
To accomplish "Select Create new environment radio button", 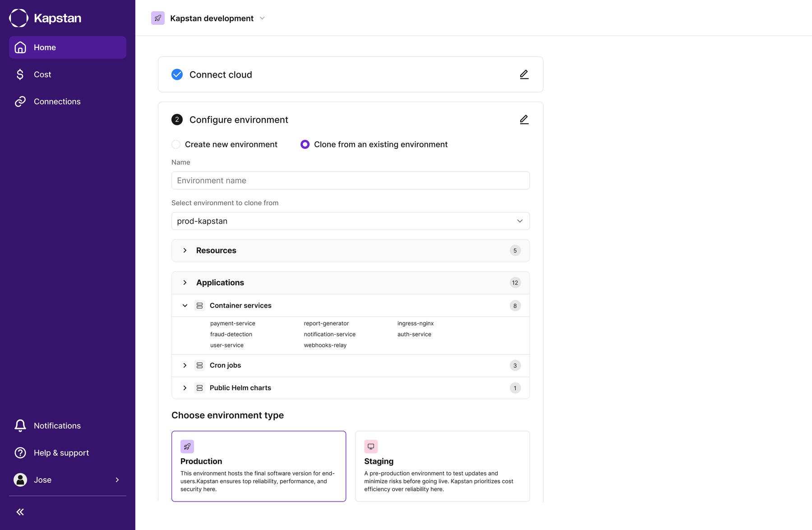I will (x=176, y=144).
